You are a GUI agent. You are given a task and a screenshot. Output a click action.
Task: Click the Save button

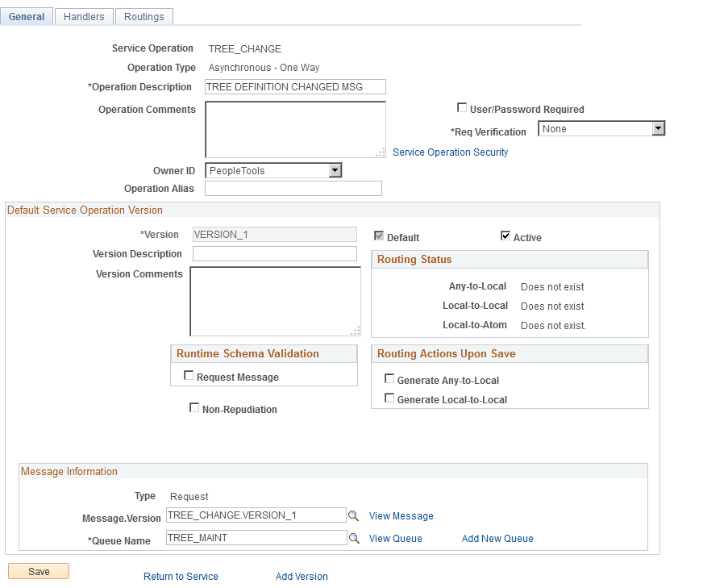pyautogui.click(x=38, y=570)
